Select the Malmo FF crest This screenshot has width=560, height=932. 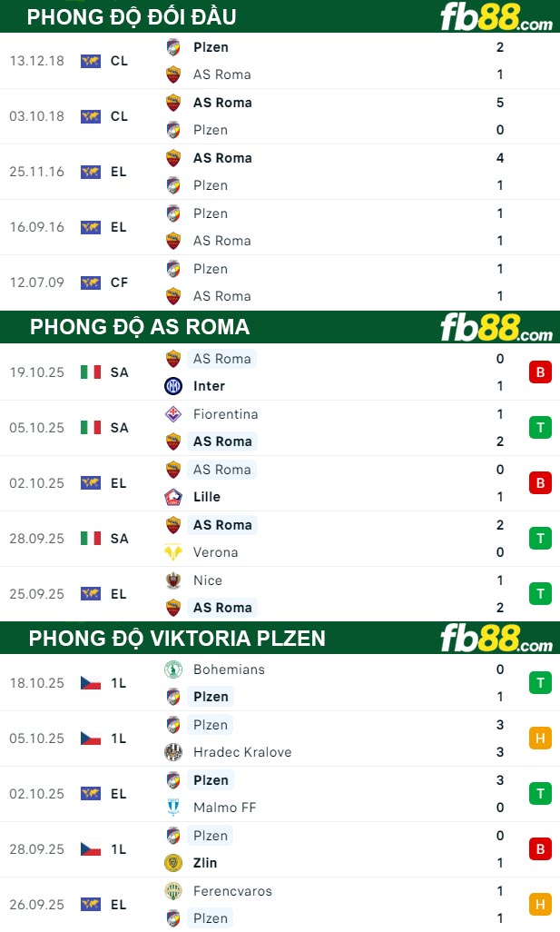173,808
